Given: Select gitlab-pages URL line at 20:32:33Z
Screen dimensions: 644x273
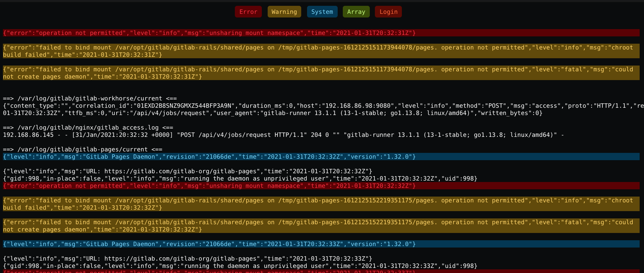Looking at the screenshot, I should tap(187, 258).
